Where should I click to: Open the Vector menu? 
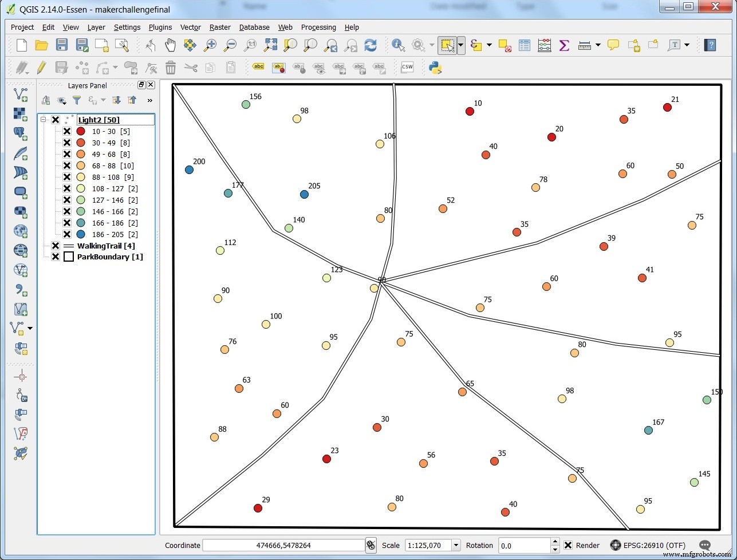click(190, 27)
